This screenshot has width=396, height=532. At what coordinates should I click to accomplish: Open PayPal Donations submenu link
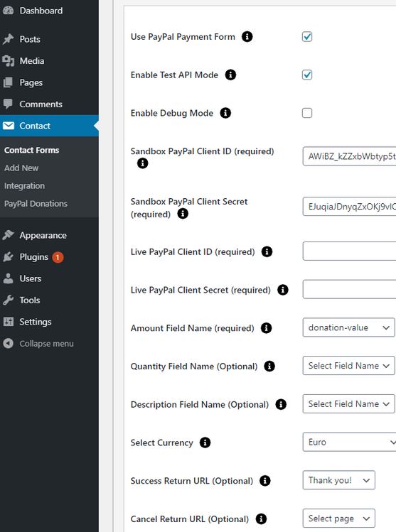tap(36, 204)
